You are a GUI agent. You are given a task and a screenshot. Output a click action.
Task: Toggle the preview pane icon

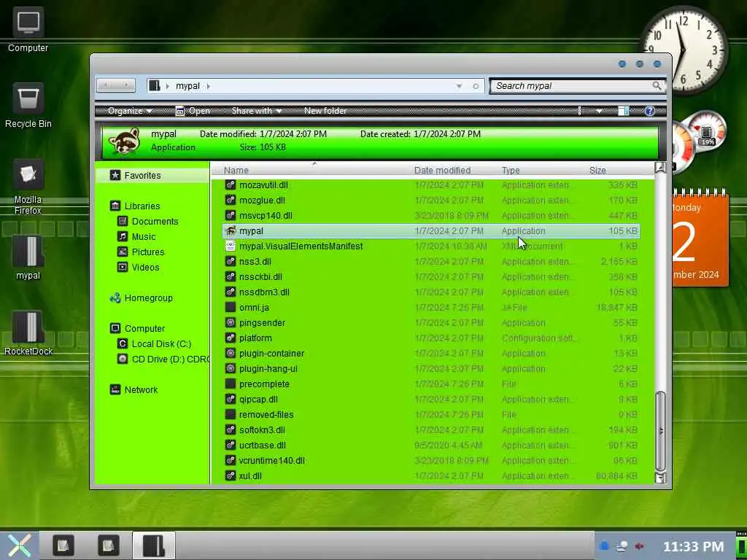[623, 111]
